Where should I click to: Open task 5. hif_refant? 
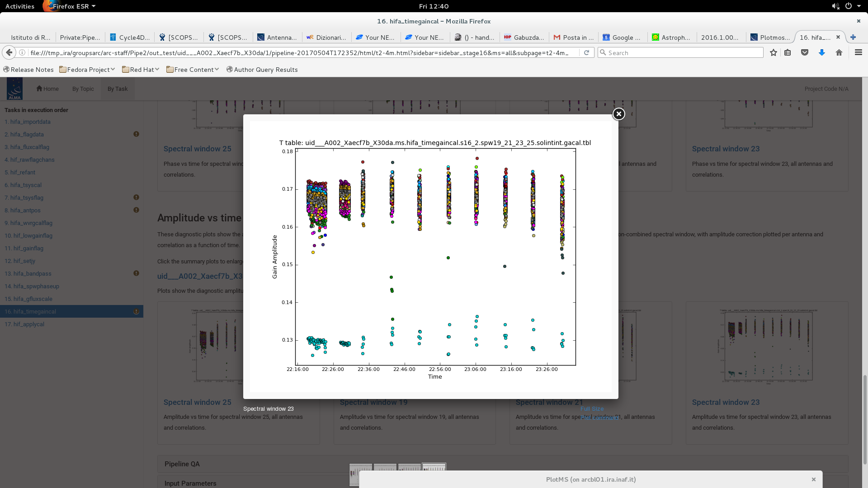click(20, 172)
